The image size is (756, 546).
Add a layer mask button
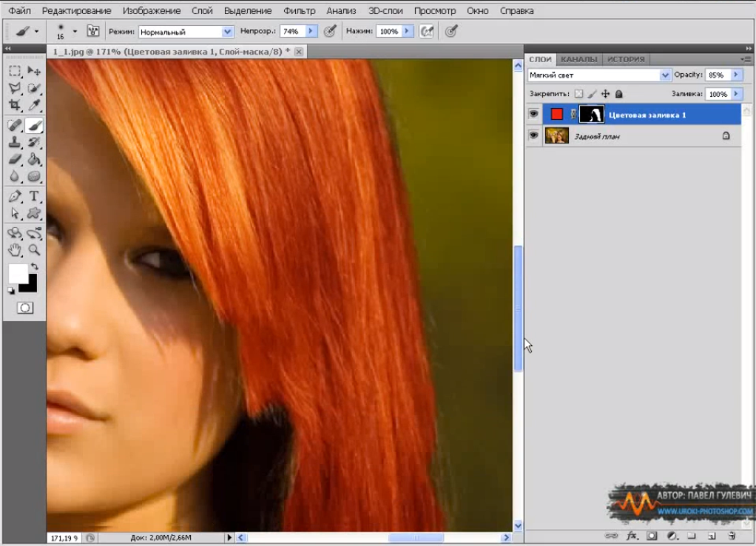[x=652, y=536]
